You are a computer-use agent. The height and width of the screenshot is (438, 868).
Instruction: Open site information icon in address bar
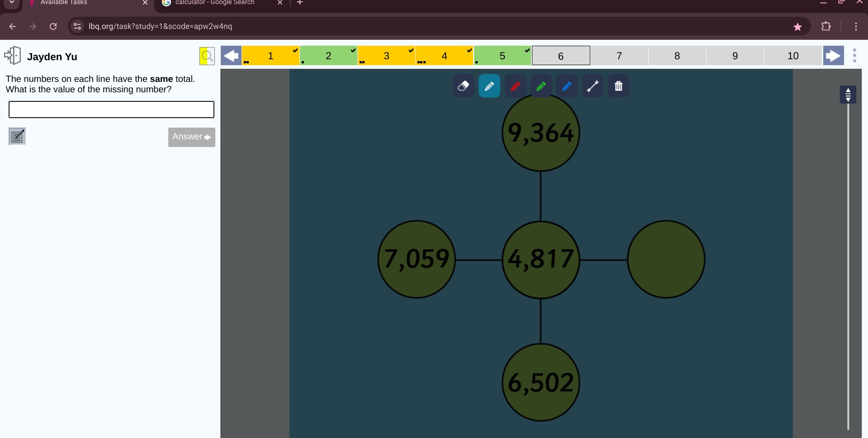77,26
